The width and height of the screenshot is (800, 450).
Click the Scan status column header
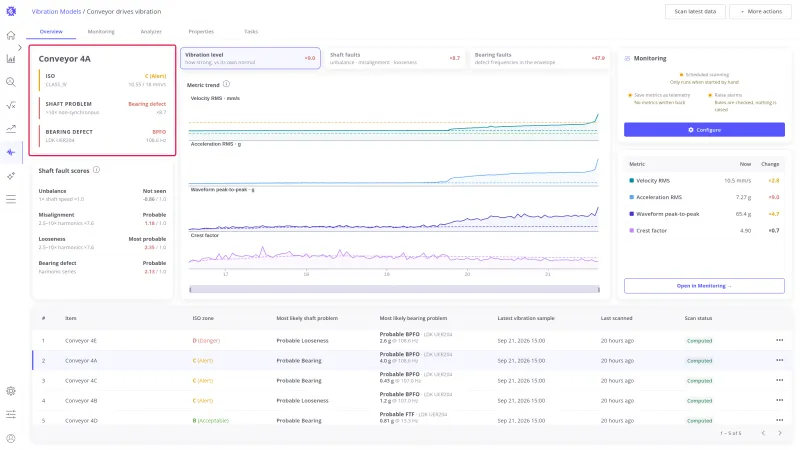[x=698, y=318]
